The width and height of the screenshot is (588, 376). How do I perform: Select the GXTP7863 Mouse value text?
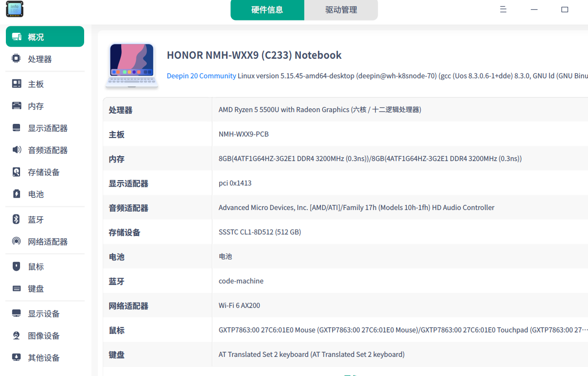click(403, 330)
